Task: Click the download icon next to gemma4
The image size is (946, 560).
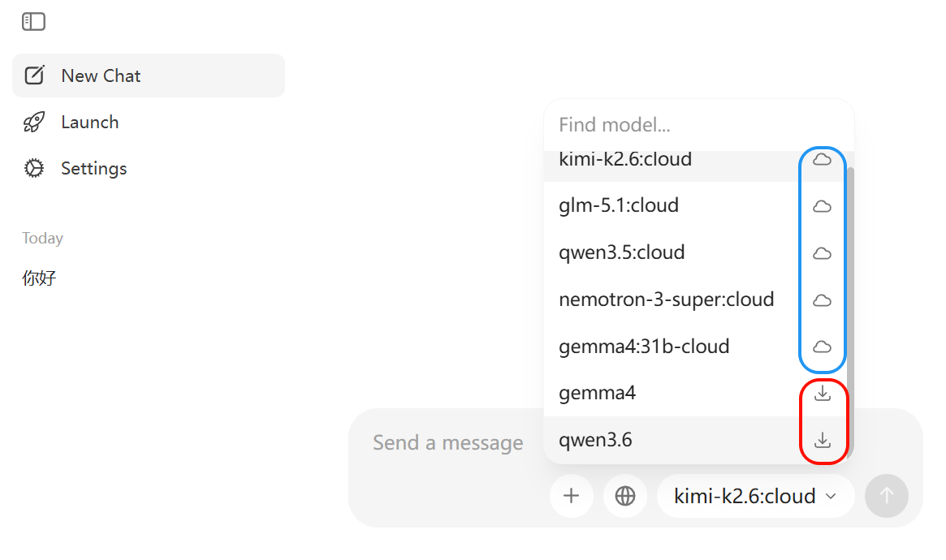Action: click(x=823, y=393)
